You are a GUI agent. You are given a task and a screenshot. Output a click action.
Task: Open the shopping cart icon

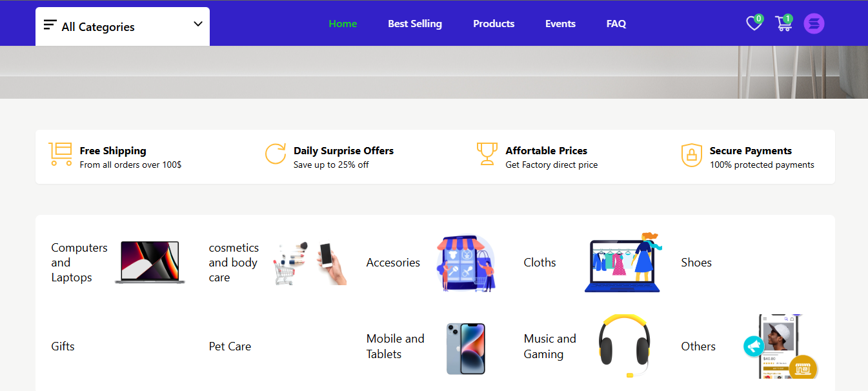(x=783, y=24)
